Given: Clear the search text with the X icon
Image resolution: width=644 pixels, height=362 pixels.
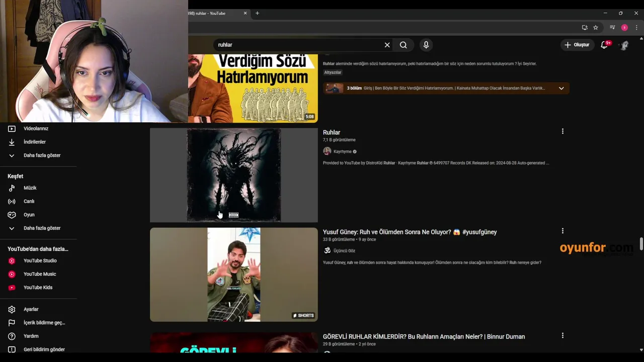Looking at the screenshot, I should point(387,45).
